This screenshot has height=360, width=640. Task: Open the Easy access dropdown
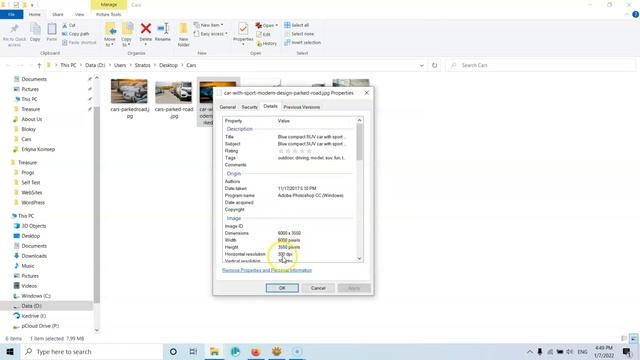[211, 34]
